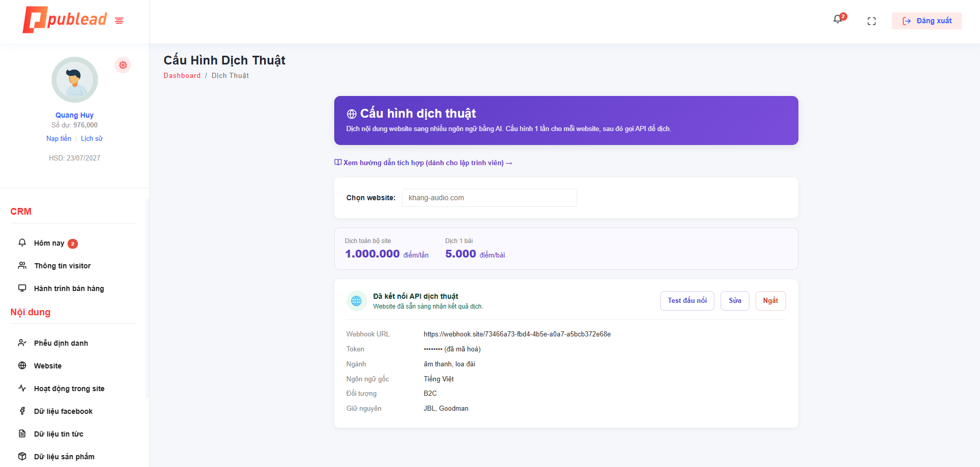Click the user avatar picture
This screenshot has width=980, height=467.
75,80
